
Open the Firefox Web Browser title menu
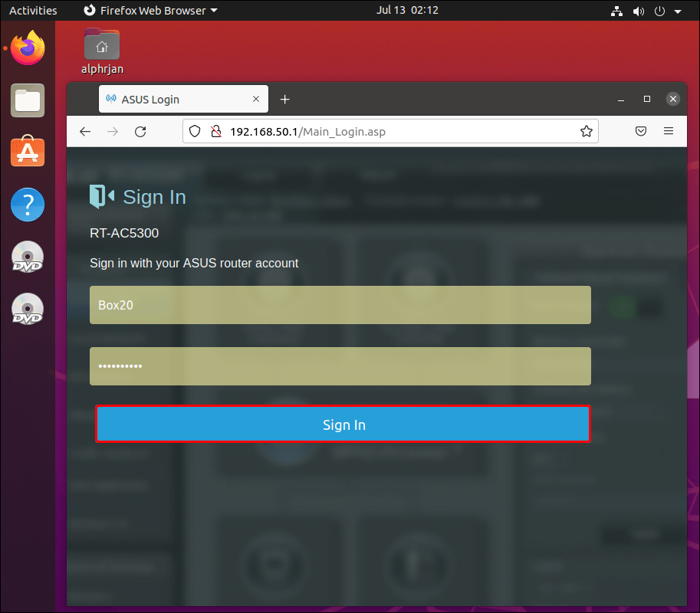150,10
